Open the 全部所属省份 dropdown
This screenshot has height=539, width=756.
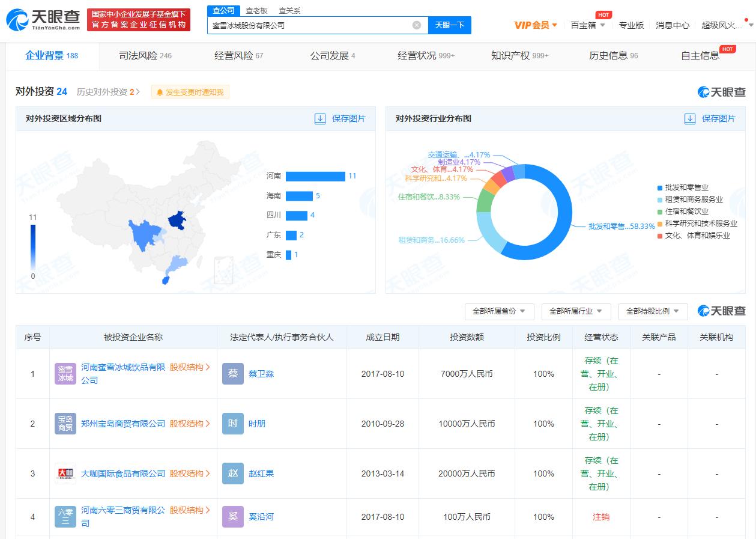[499, 311]
